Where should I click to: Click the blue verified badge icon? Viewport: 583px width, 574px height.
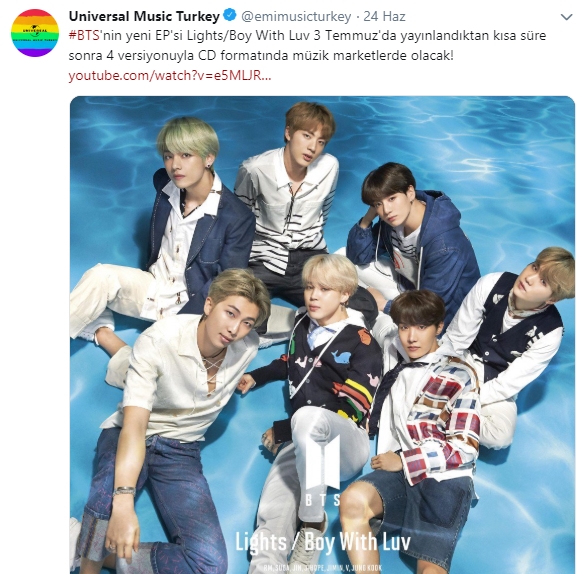pos(231,16)
